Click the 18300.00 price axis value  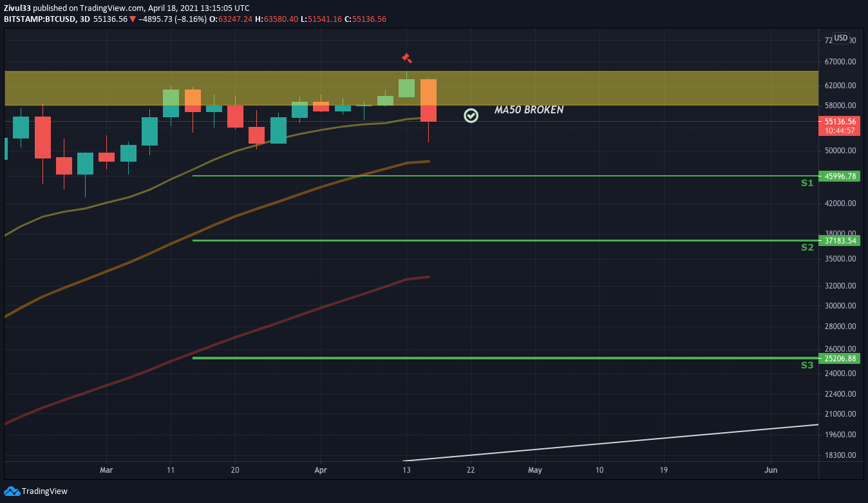tap(840, 455)
